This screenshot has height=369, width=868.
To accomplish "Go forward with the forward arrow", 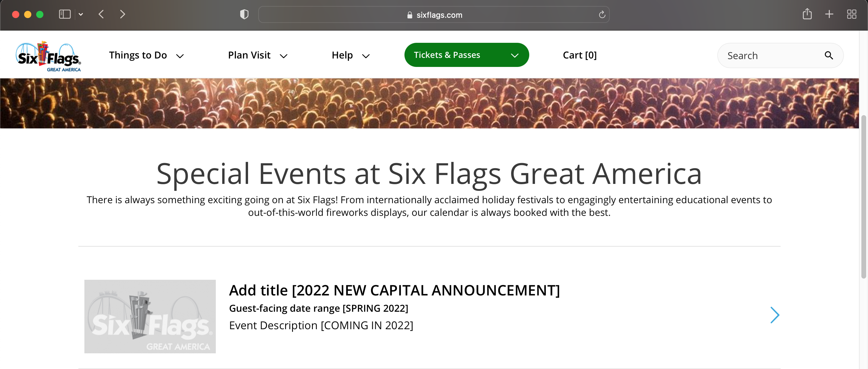I will pos(122,14).
